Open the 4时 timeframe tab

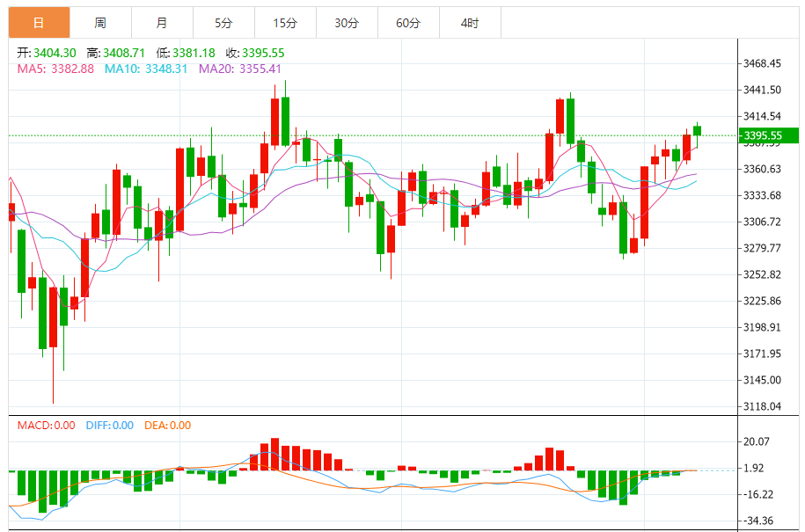click(x=471, y=23)
